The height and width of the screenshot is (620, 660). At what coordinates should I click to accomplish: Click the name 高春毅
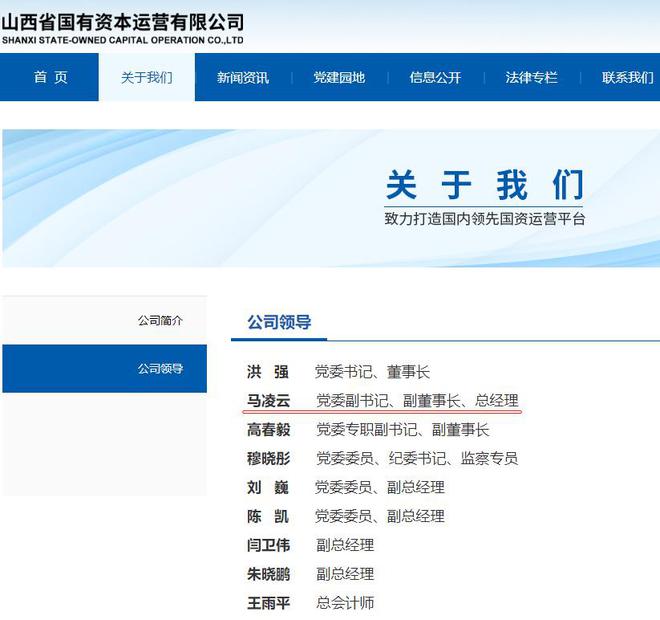268,429
